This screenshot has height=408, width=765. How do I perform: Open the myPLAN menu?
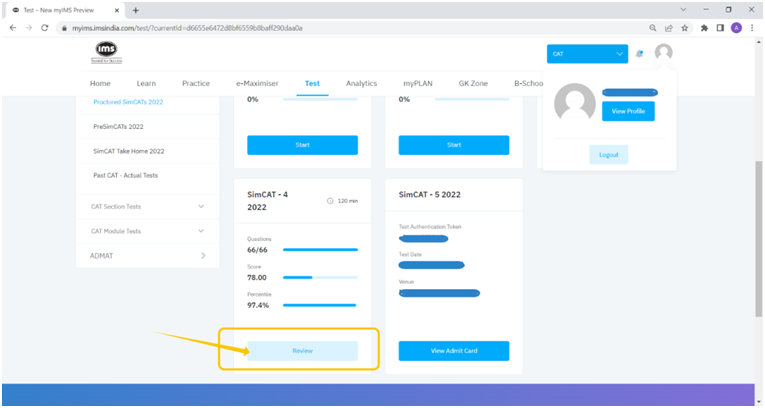pyautogui.click(x=418, y=83)
